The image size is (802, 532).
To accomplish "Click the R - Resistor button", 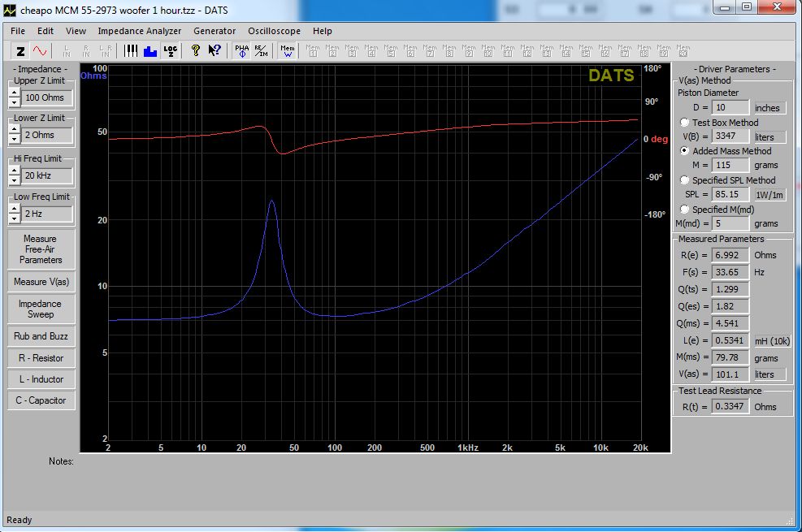I will pos(41,358).
